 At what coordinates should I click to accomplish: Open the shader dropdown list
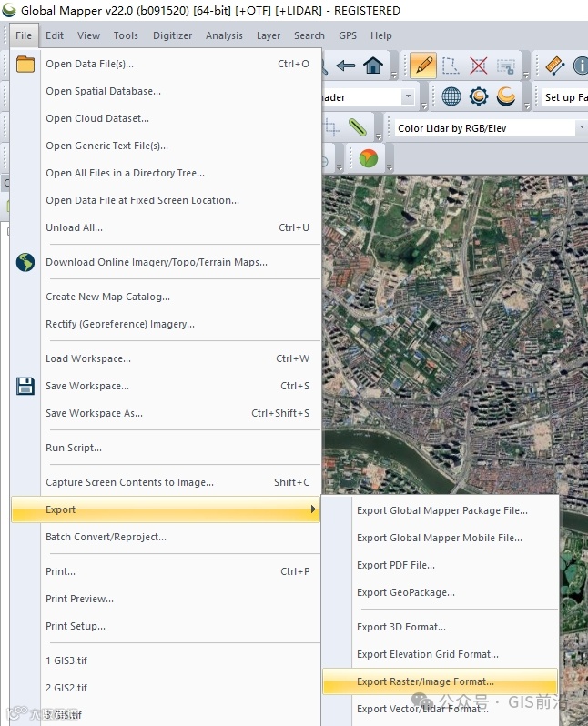(408, 97)
